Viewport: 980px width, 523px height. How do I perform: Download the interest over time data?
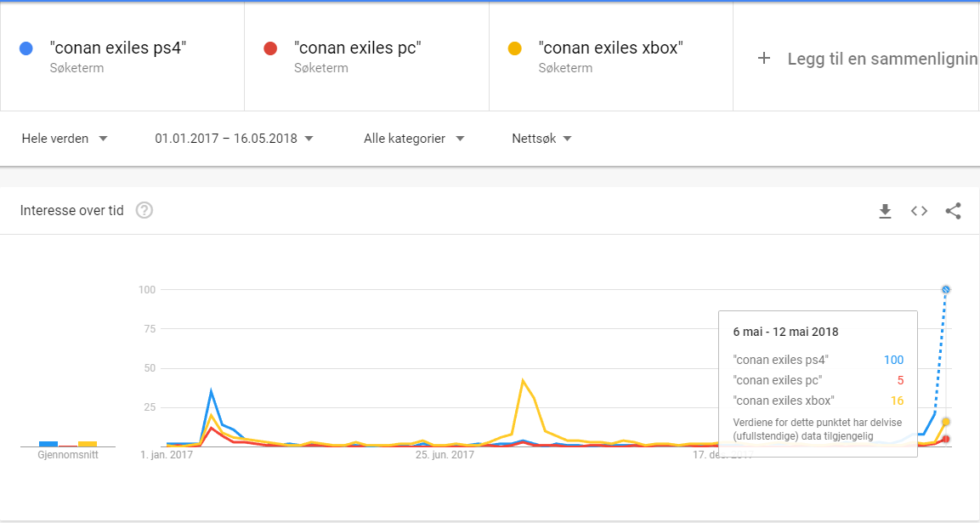click(885, 211)
